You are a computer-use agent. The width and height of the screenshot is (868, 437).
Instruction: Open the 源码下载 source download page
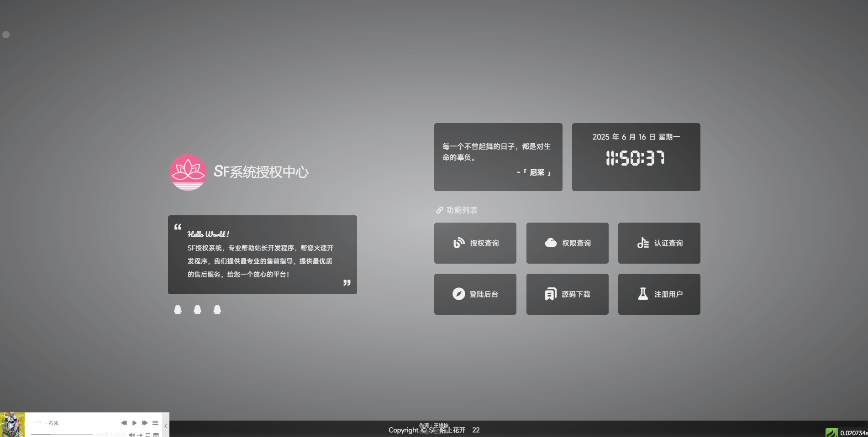click(567, 294)
